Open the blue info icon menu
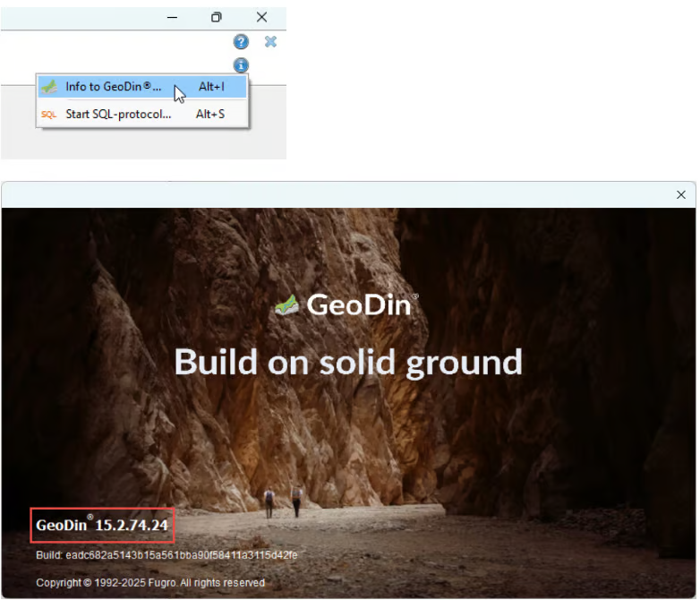 click(241, 65)
